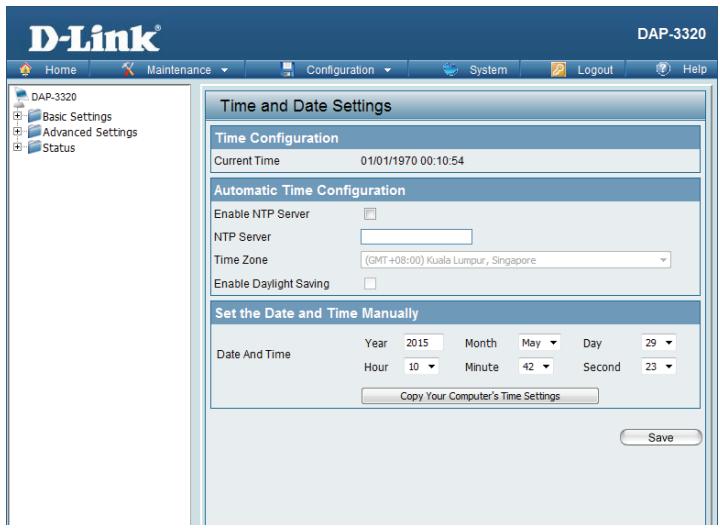Screen dimensions: 720x528
Task: Open the Hour dropdown showing 10
Action: pos(421,366)
